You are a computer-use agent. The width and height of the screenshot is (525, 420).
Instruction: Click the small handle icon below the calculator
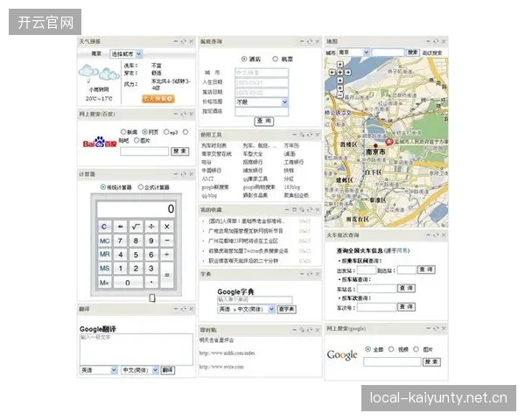(152, 297)
